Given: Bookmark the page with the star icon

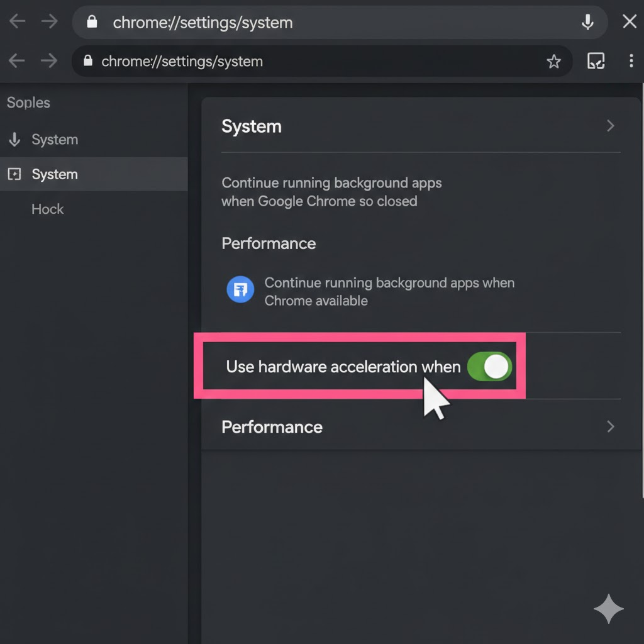Looking at the screenshot, I should click(x=554, y=61).
